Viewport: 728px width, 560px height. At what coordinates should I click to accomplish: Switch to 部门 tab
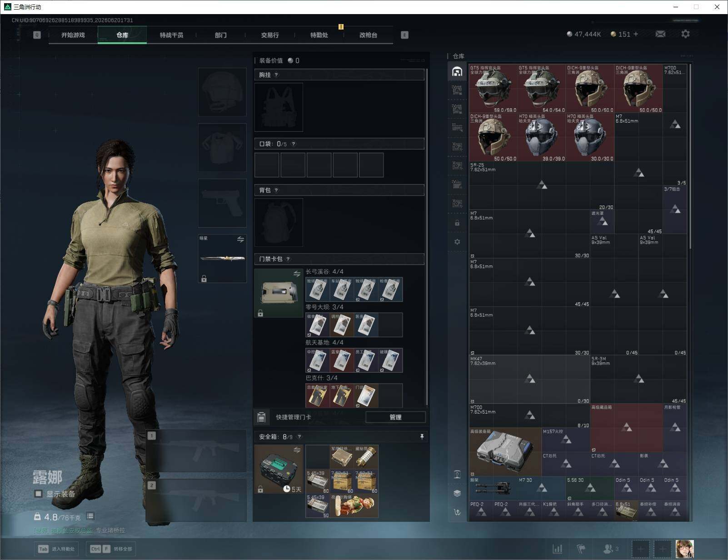(221, 35)
